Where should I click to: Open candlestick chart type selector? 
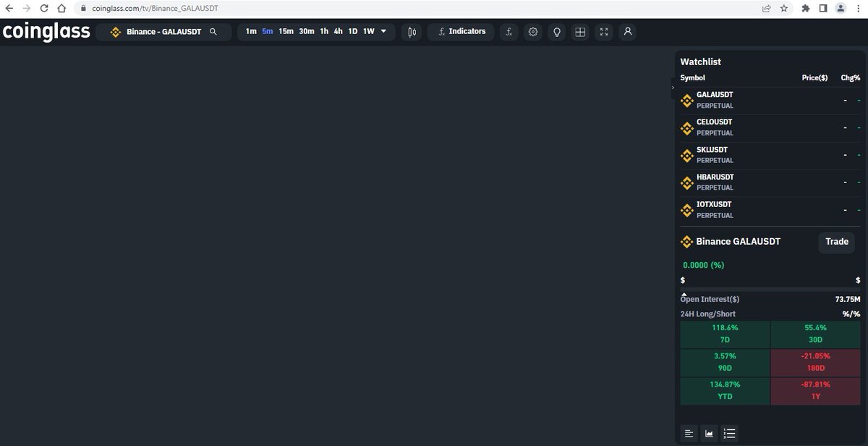412,32
